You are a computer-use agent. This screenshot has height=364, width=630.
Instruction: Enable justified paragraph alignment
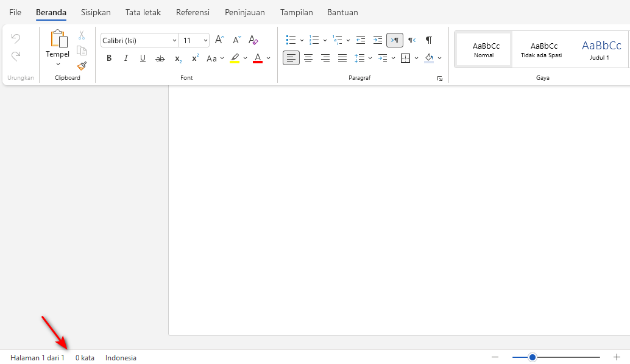point(342,58)
